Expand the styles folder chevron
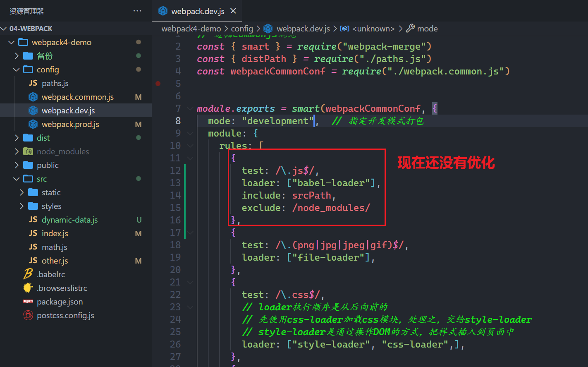This screenshot has height=367, width=588. pos(22,206)
